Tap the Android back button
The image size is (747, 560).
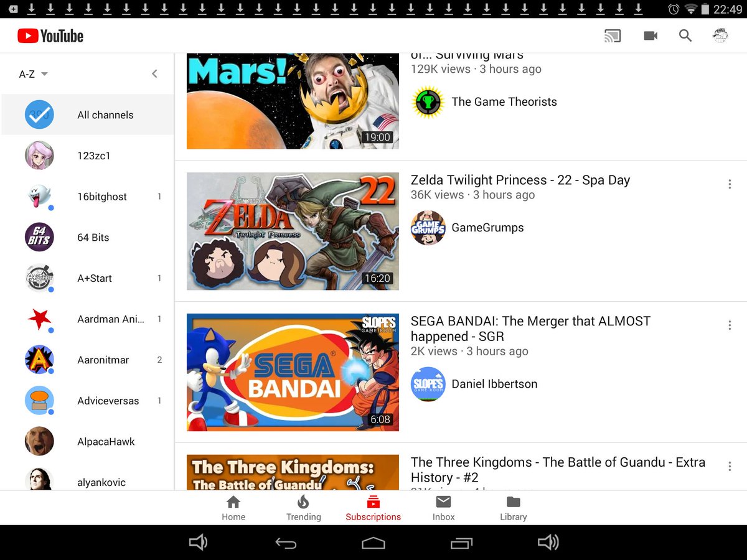coord(286,543)
